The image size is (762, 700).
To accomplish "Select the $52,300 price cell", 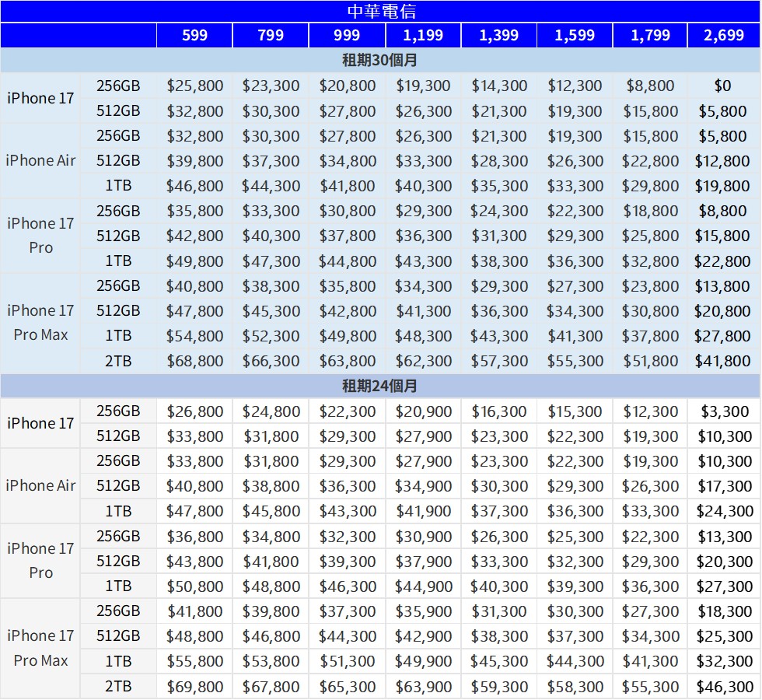I will [x=271, y=336].
